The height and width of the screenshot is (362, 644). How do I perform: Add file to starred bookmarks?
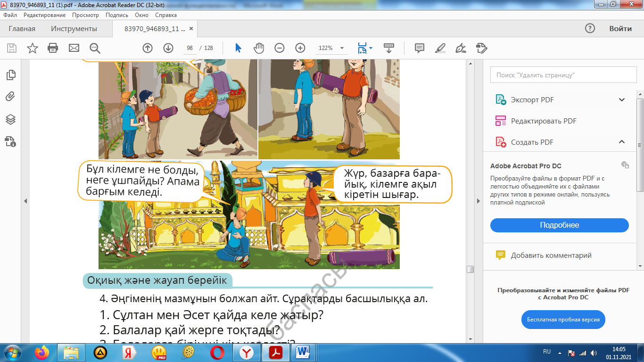click(x=32, y=48)
